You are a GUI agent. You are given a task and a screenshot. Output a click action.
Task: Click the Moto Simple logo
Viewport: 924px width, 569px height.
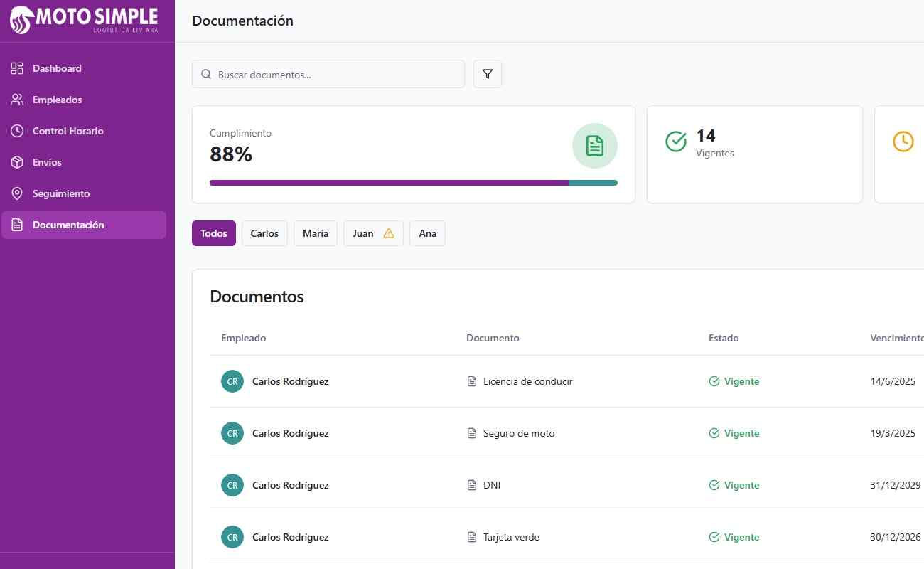[85, 19]
